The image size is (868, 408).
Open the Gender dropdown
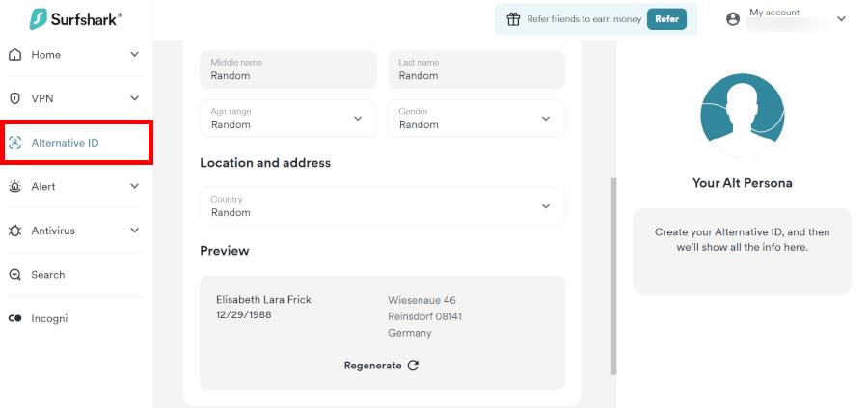tap(475, 119)
